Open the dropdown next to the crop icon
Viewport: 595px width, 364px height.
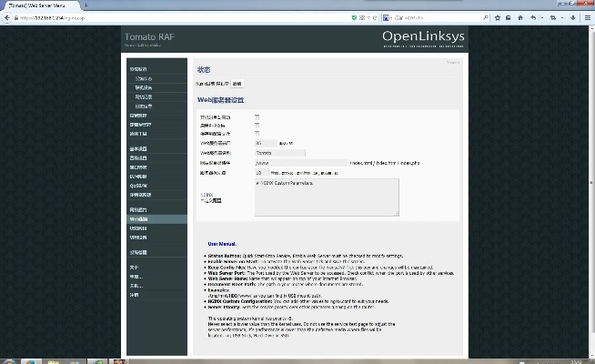[x=562, y=17]
